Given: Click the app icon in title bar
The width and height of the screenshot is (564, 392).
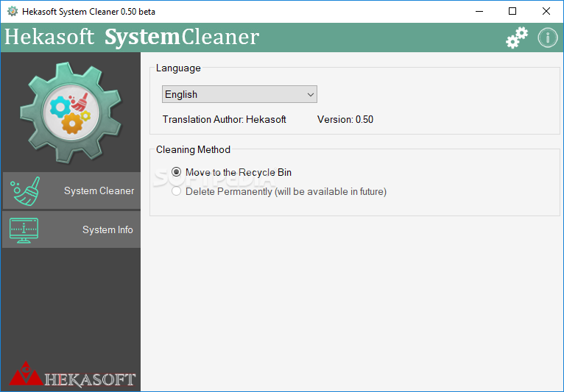Looking at the screenshot, I should 13,12.
